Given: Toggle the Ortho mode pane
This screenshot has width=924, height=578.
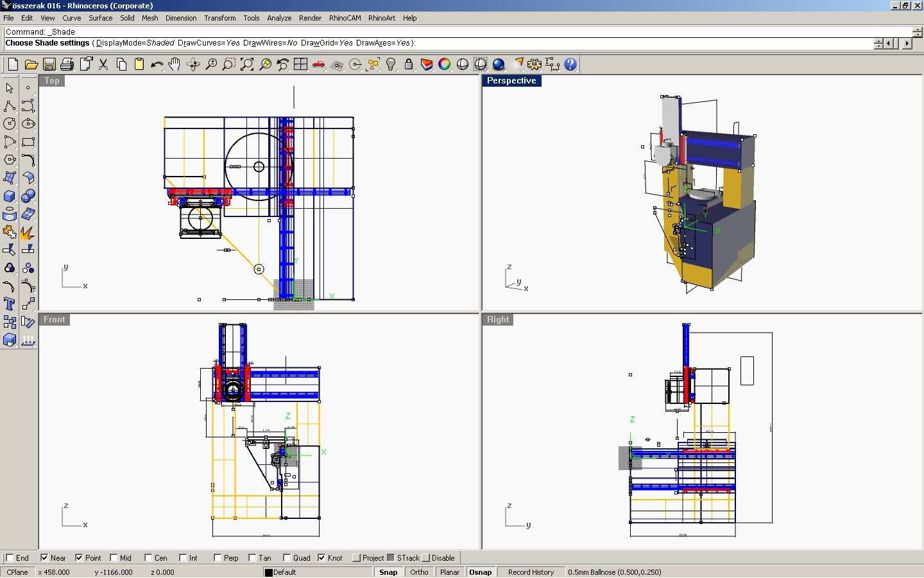Looking at the screenshot, I should point(419,572).
